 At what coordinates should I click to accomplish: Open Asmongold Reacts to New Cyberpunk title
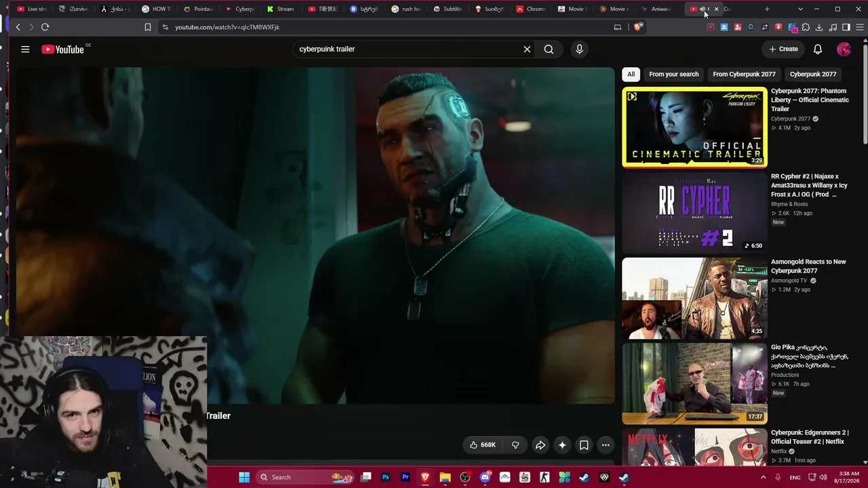pos(808,266)
